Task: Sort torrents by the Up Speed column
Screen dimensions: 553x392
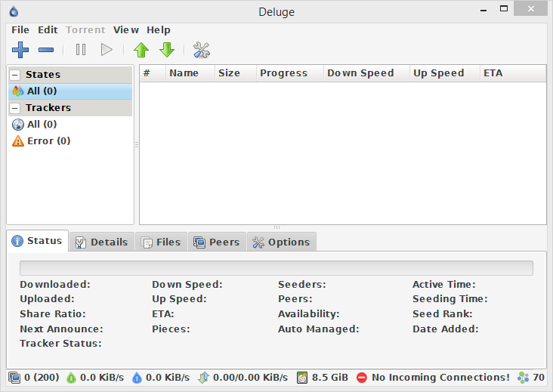Action: tap(445, 73)
